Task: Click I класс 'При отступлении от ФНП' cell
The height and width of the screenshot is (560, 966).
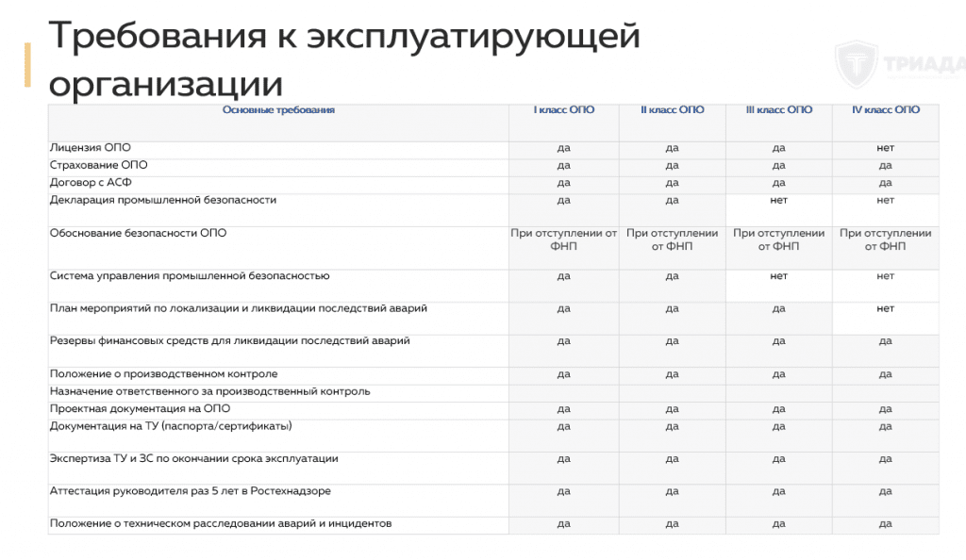Action: tap(564, 240)
